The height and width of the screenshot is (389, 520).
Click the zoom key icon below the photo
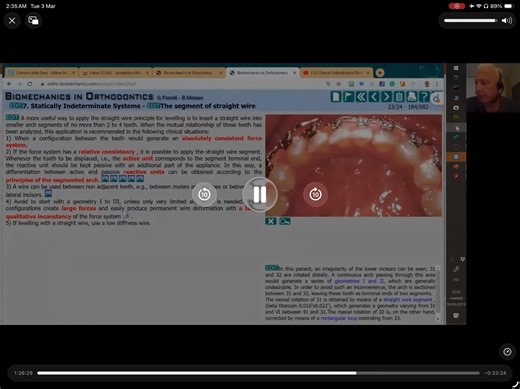tap(285, 221)
